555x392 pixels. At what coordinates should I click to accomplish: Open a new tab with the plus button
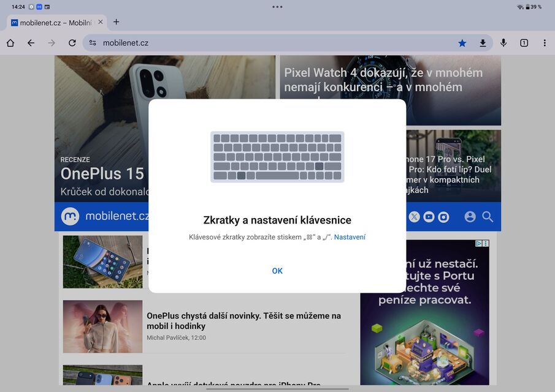pos(117,22)
